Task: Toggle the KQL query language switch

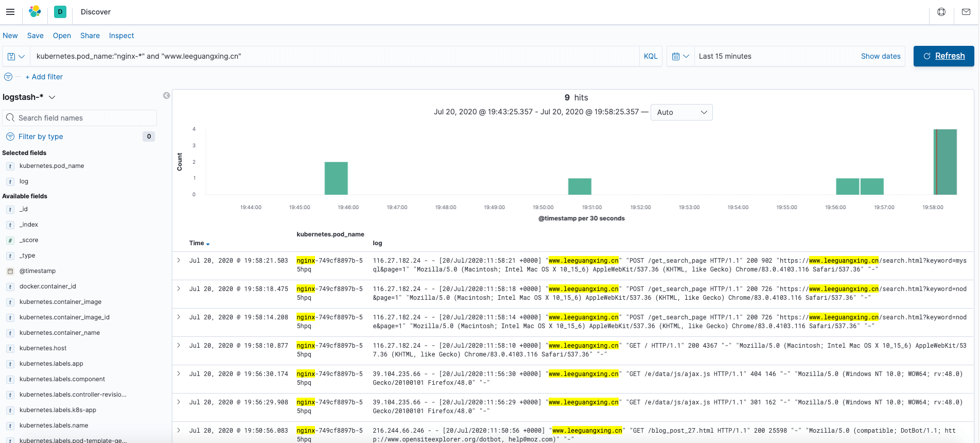Action: point(651,57)
